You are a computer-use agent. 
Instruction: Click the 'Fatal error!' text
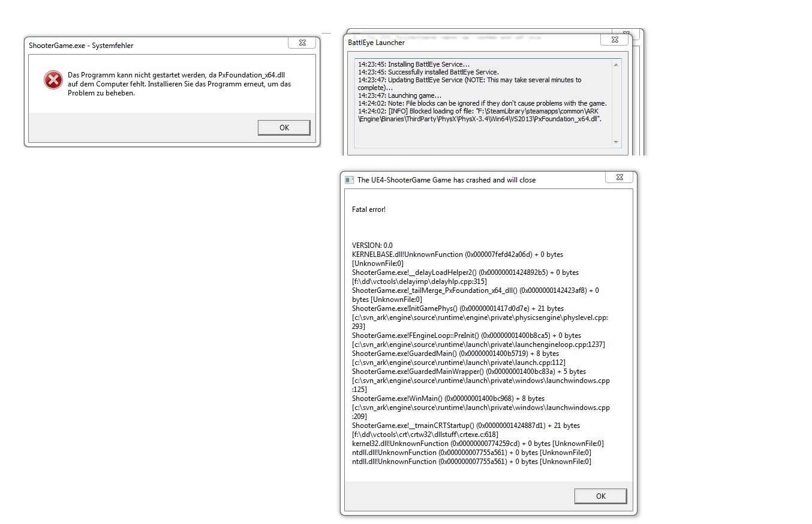(x=369, y=209)
